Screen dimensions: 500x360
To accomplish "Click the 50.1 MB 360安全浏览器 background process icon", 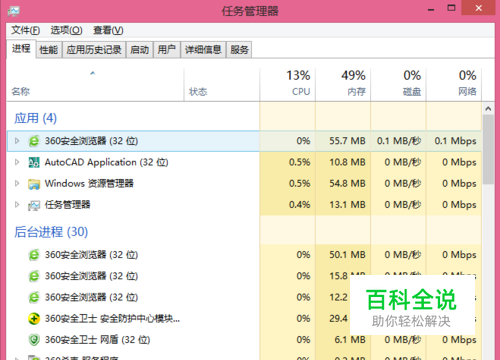I will (x=34, y=255).
